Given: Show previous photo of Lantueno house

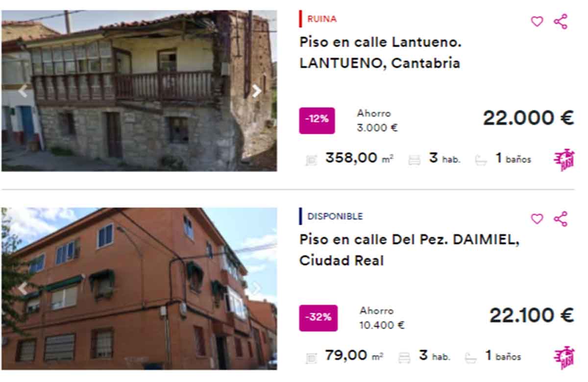Looking at the screenshot, I should tap(23, 92).
